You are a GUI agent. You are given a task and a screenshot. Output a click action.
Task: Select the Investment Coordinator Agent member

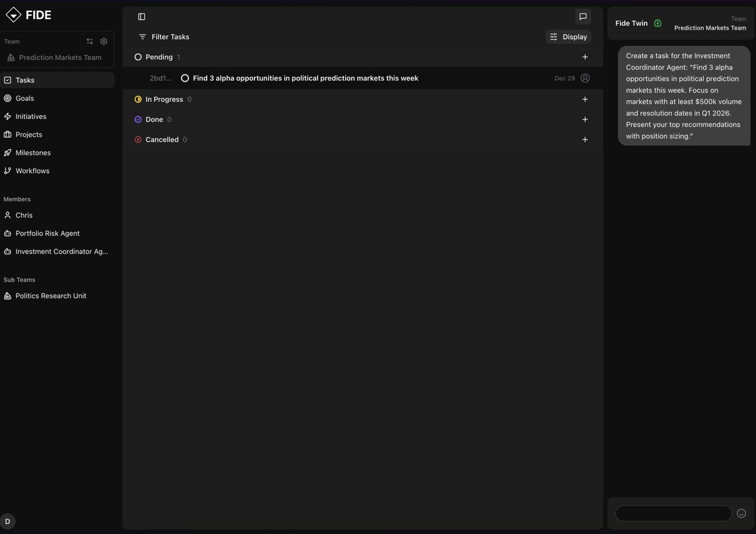click(x=57, y=252)
